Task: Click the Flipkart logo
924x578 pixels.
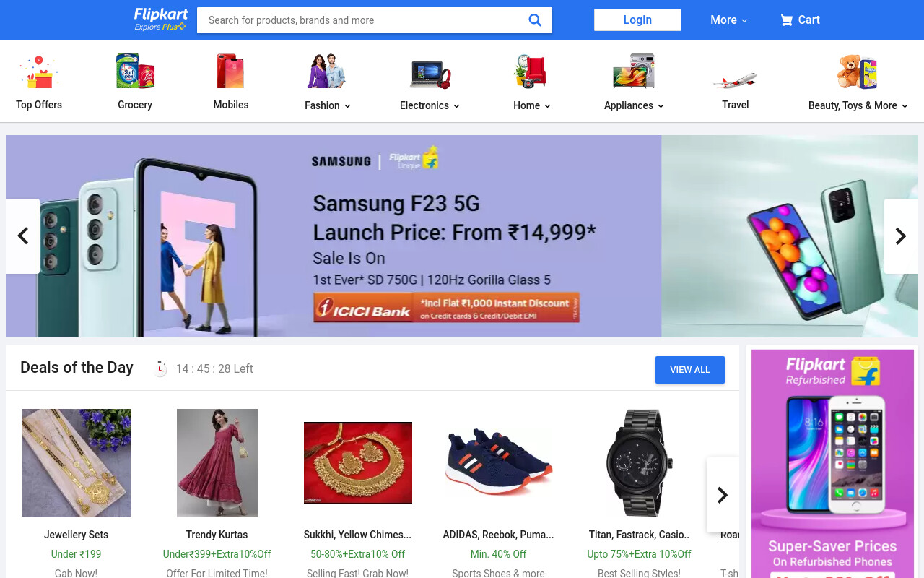Action: (x=161, y=20)
